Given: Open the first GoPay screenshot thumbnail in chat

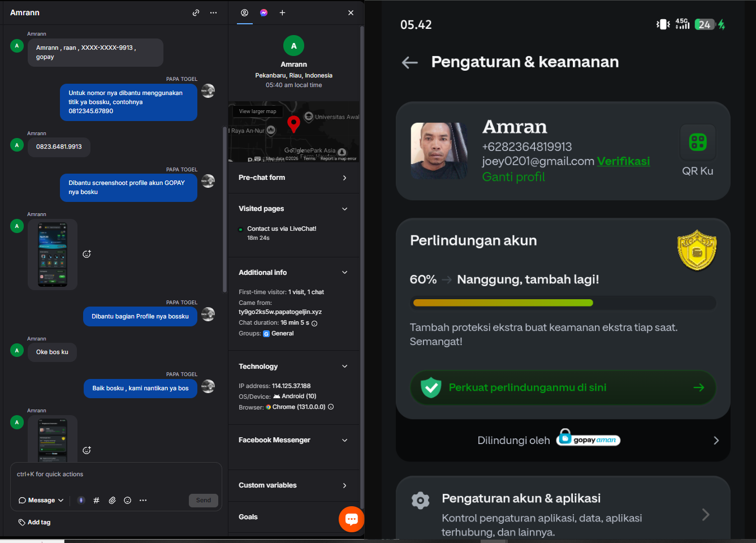Looking at the screenshot, I should [53, 255].
